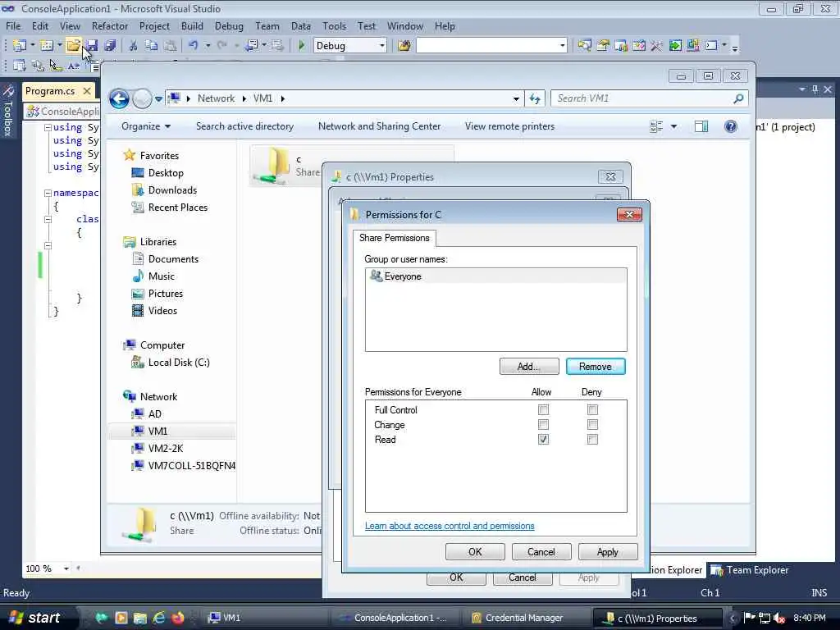Toggle the Explorer preview pane icon

[x=701, y=126]
